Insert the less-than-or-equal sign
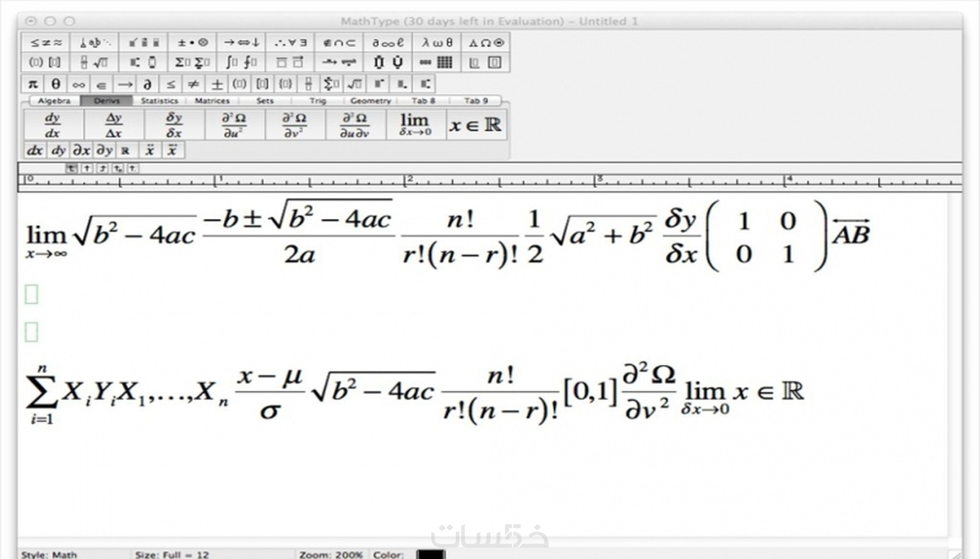The width and height of the screenshot is (980, 559). click(171, 84)
